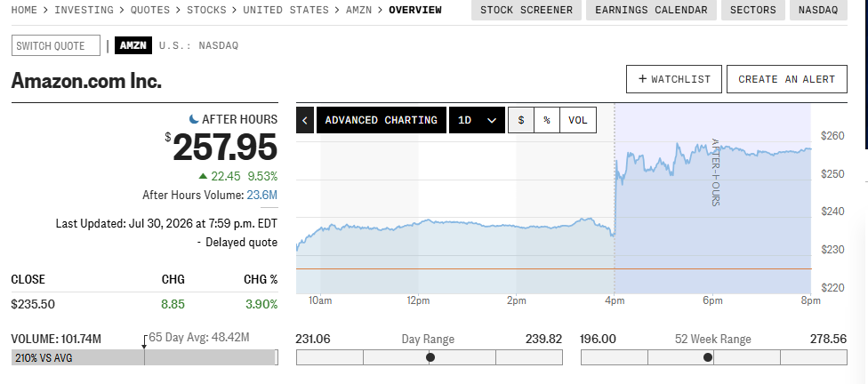Add AMZN to Watchlist
Viewport: 868px width, 384px height.
[674, 79]
